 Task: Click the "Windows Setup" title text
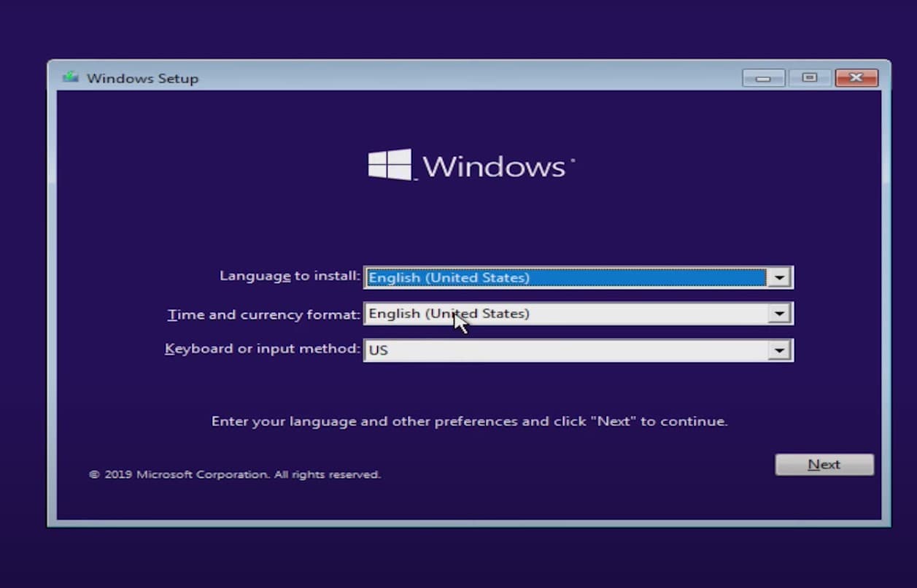(x=142, y=78)
